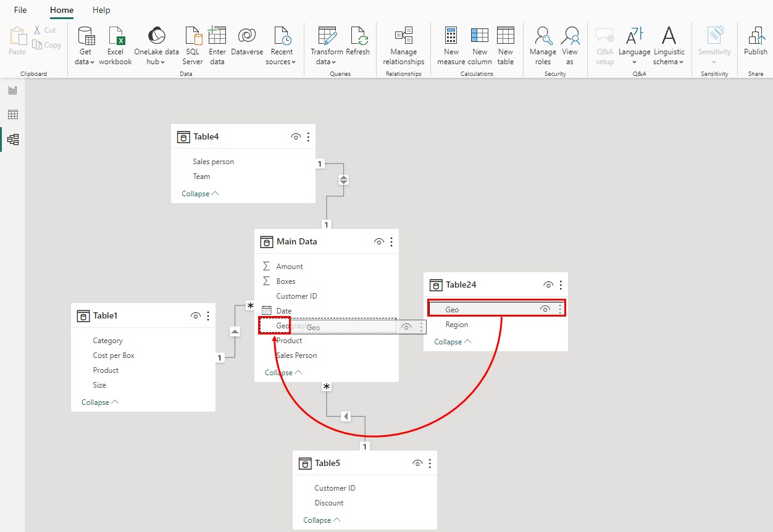Viewport: 773px width, 532px height.
Task: Toggle visibility of Main Data table
Action: [379, 242]
